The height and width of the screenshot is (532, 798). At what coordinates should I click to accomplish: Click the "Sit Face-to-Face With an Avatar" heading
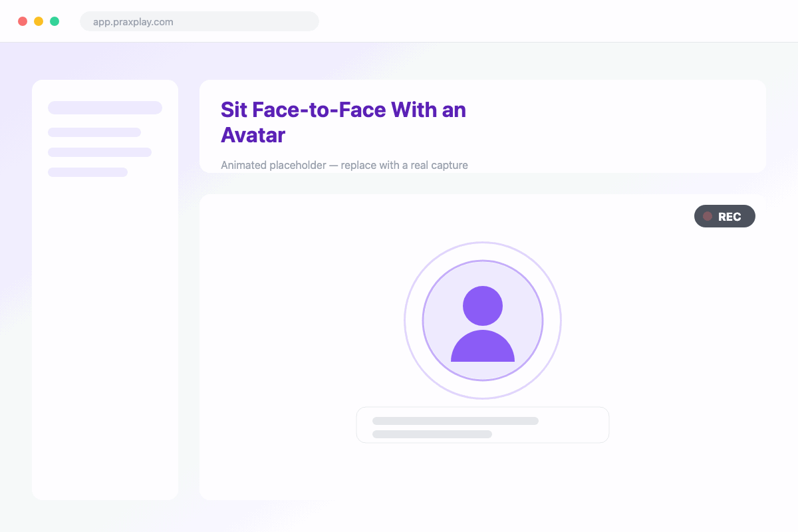343,122
